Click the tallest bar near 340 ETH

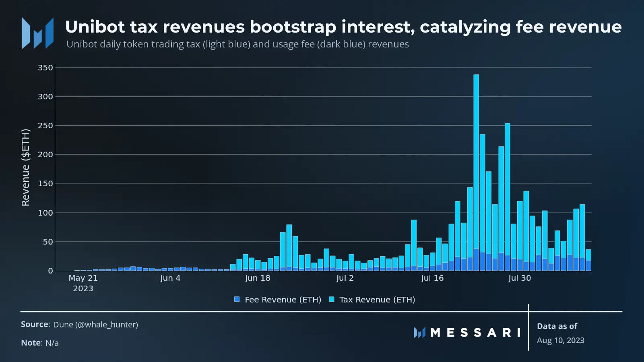[476, 173]
